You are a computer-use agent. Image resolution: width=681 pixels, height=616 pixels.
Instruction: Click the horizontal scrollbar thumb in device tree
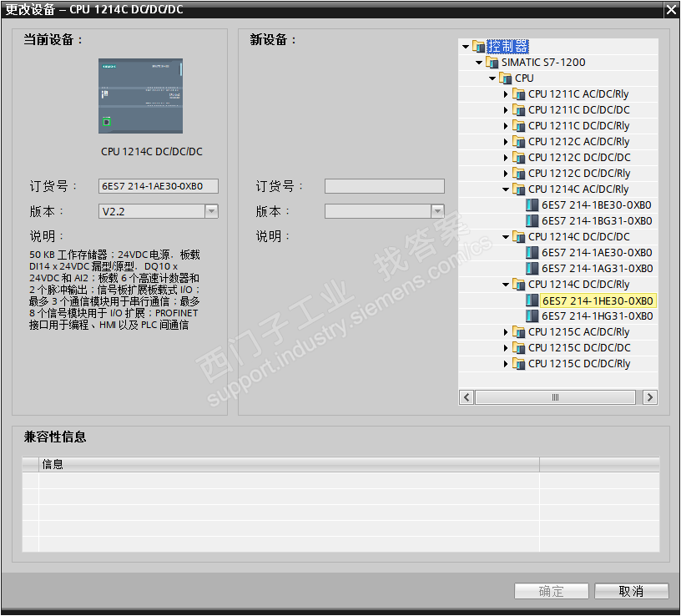(x=556, y=397)
